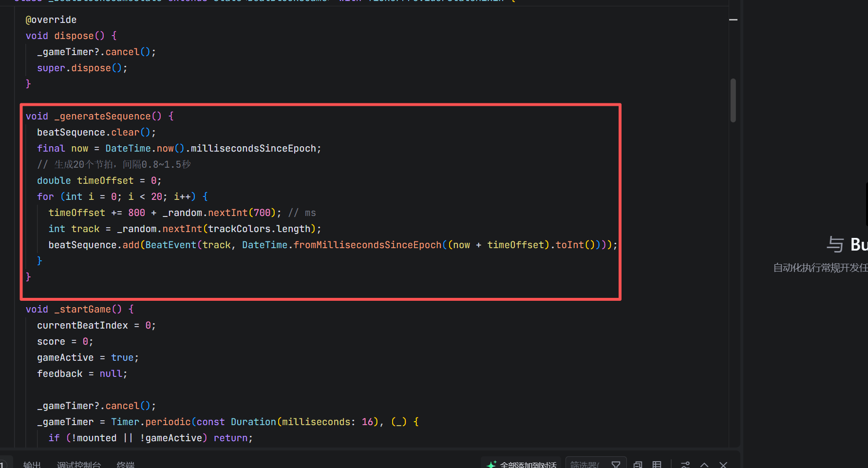Click the double timeOffset = 0; line
Image resolution: width=868 pixels, height=468 pixels.
(99, 180)
